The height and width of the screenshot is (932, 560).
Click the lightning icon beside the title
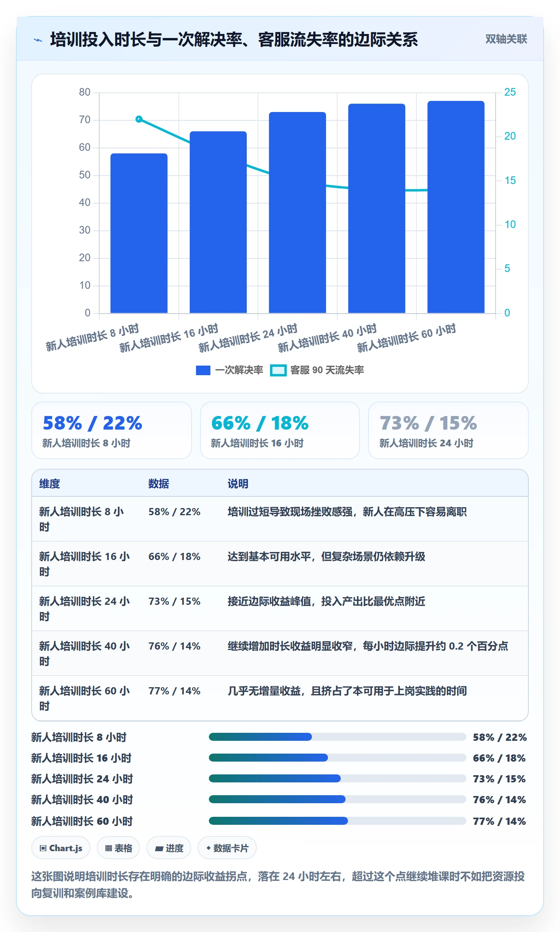click(38, 40)
